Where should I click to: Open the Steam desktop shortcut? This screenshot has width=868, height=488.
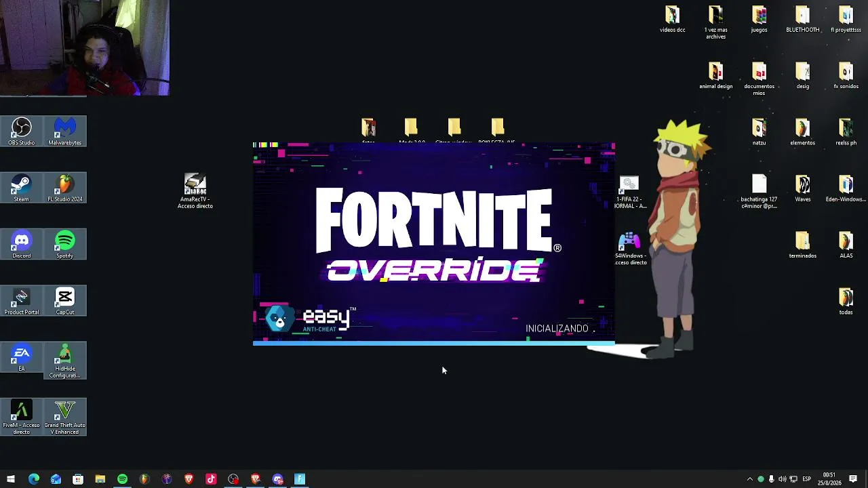pyautogui.click(x=22, y=188)
